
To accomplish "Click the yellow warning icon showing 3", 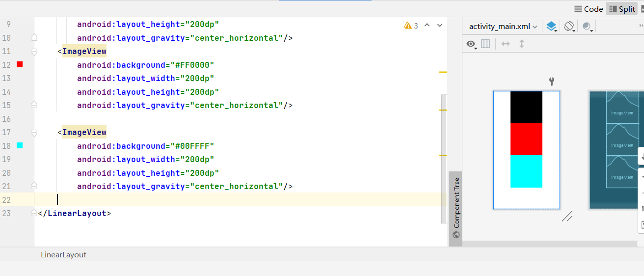I will 411,26.
